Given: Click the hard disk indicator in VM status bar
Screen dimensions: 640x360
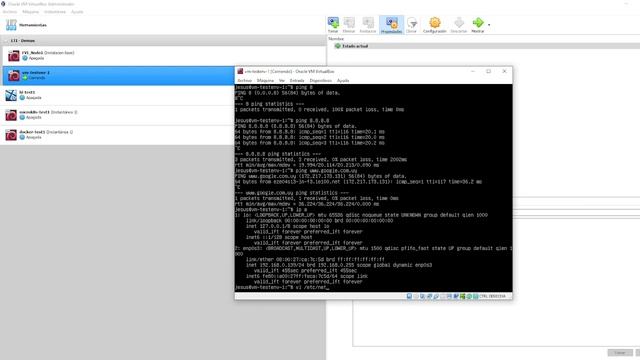Looking at the screenshot, I should 409,296.
